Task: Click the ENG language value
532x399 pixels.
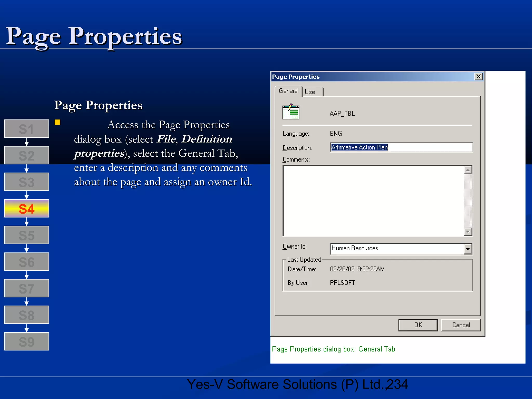Action: [x=336, y=133]
